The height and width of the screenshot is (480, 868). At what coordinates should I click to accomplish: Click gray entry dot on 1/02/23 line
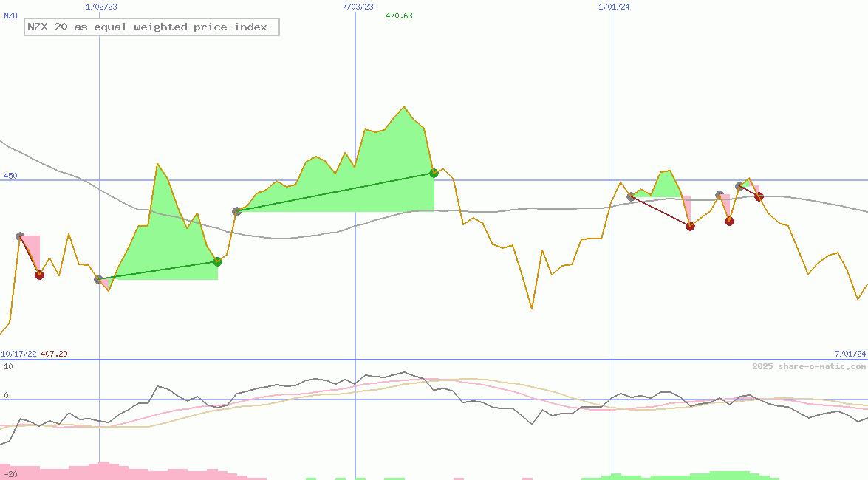[99, 279]
